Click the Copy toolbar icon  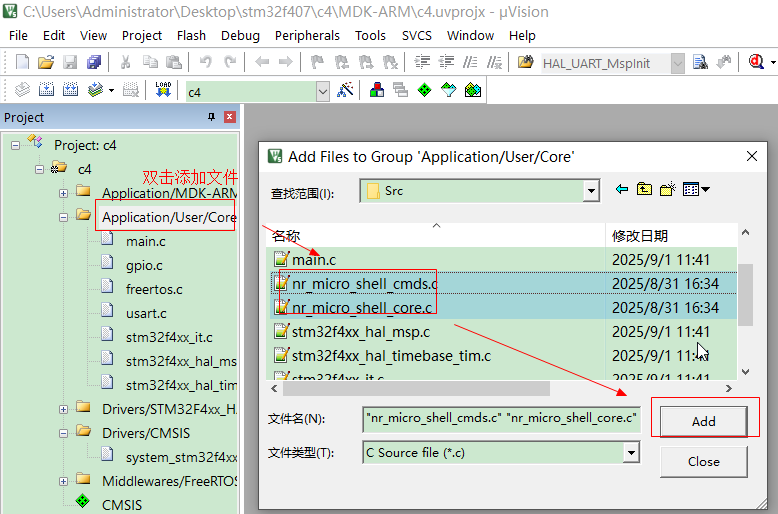[x=150, y=63]
